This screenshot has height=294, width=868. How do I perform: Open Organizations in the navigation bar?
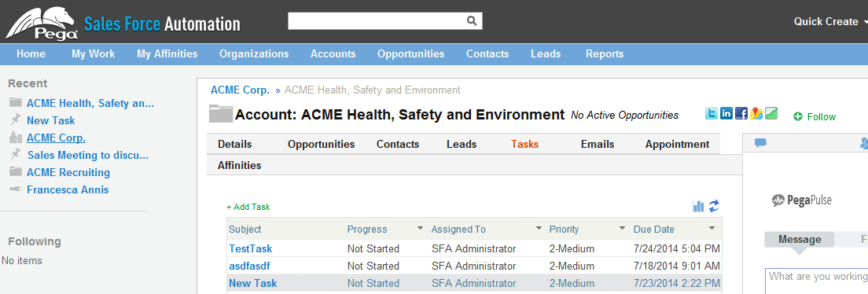254,53
